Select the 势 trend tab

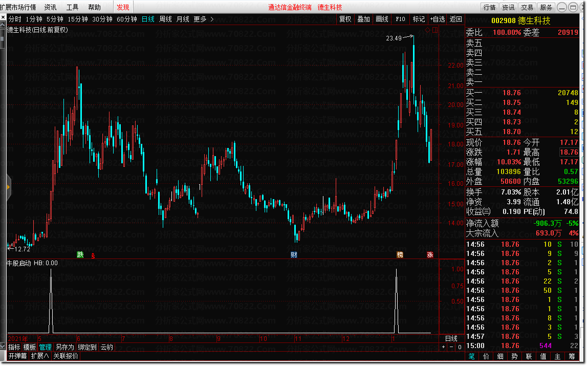[x=514, y=356]
